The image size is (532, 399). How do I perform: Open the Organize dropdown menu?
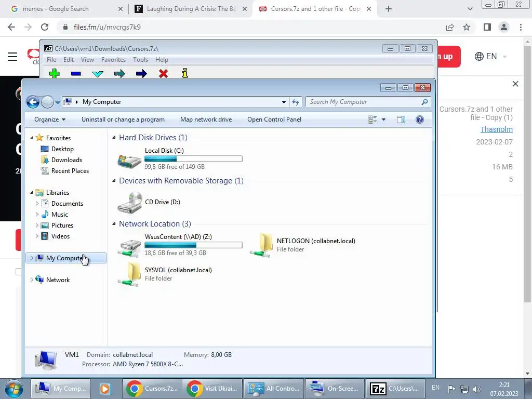click(50, 119)
